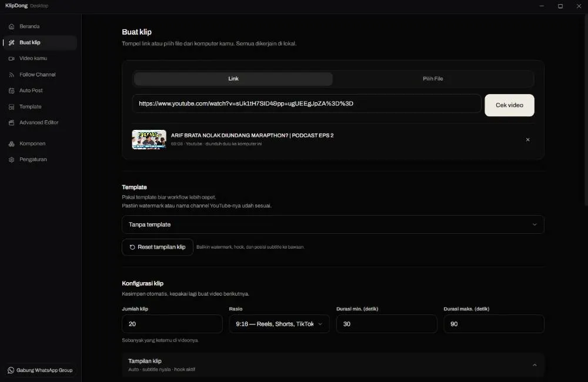The image size is (588, 382).
Task: Click the WhatsApp icon in sidebar
Action: coord(11,370)
